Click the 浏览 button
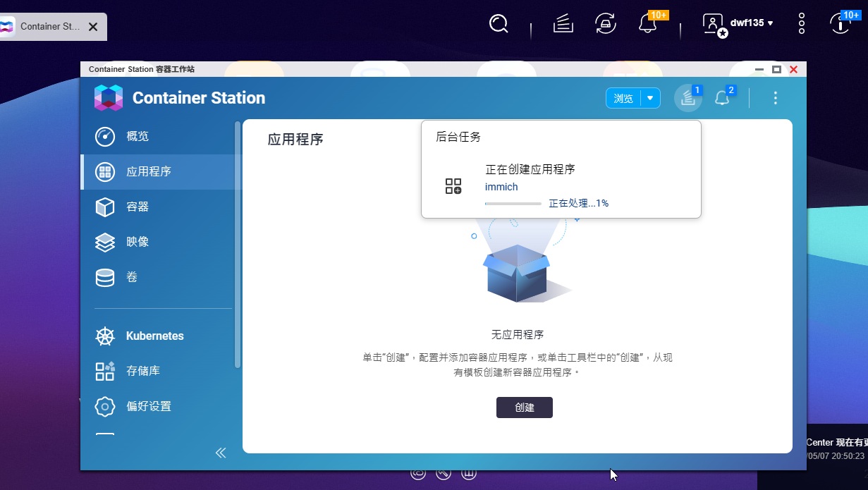The width and height of the screenshot is (868, 490). coord(623,98)
